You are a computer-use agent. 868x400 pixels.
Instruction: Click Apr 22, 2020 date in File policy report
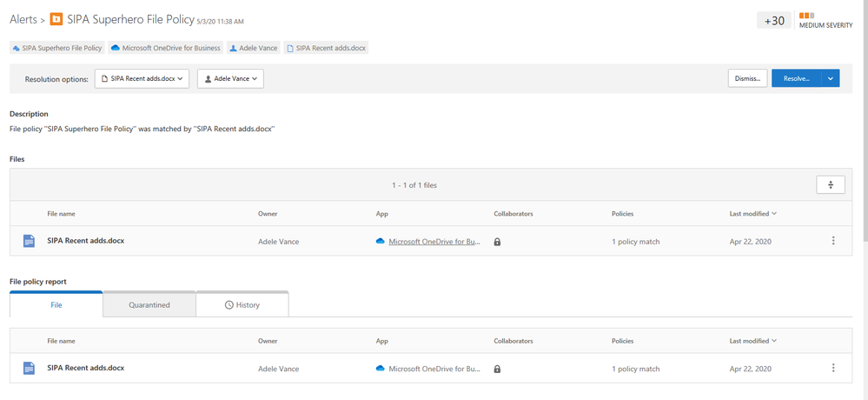click(x=750, y=369)
